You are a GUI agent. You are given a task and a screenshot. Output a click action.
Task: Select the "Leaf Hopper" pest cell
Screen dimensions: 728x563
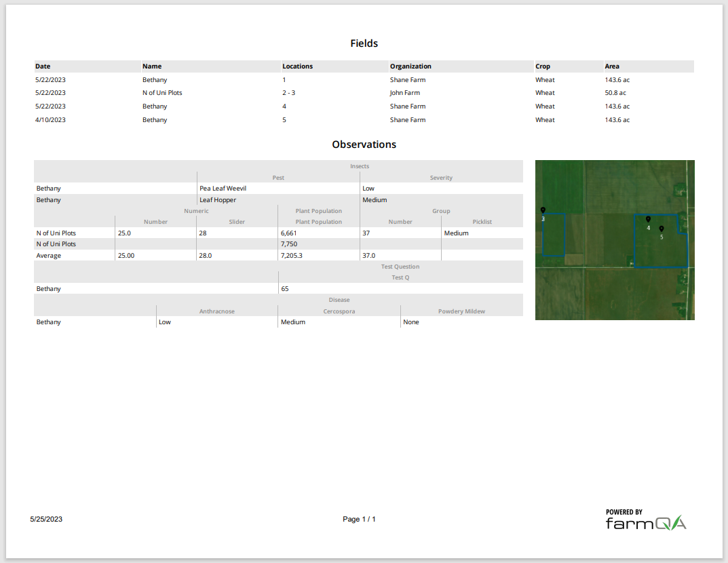coord(218,200)
